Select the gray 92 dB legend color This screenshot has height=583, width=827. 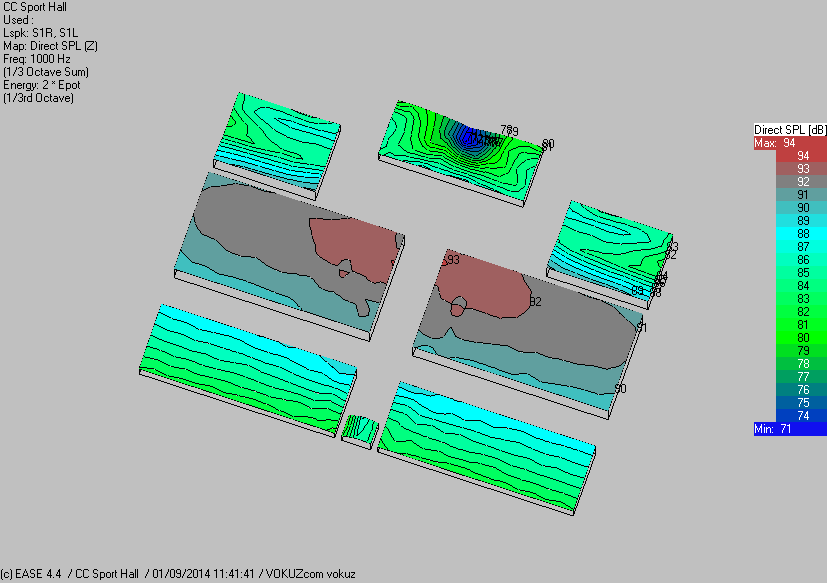(790, 182)
